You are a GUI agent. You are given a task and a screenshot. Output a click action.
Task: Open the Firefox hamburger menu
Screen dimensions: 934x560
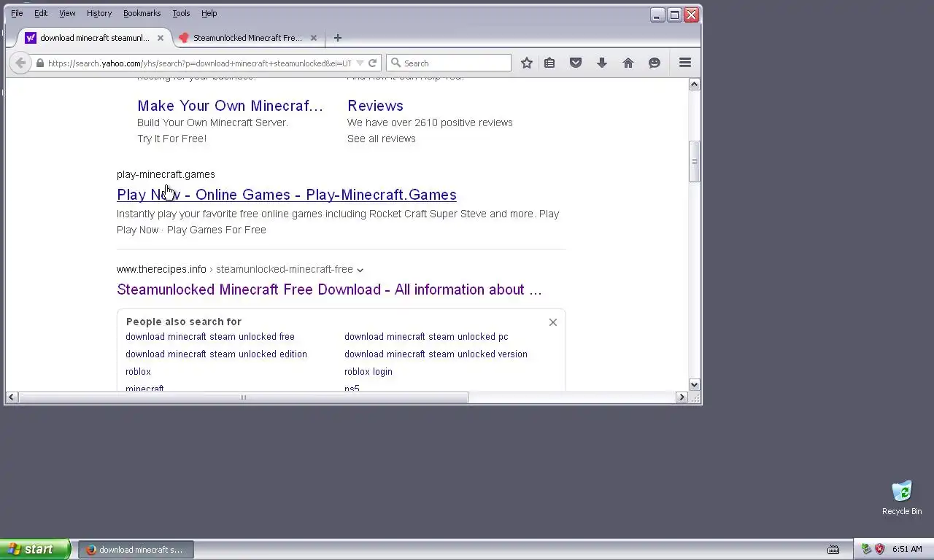click(x=685, y=63)
